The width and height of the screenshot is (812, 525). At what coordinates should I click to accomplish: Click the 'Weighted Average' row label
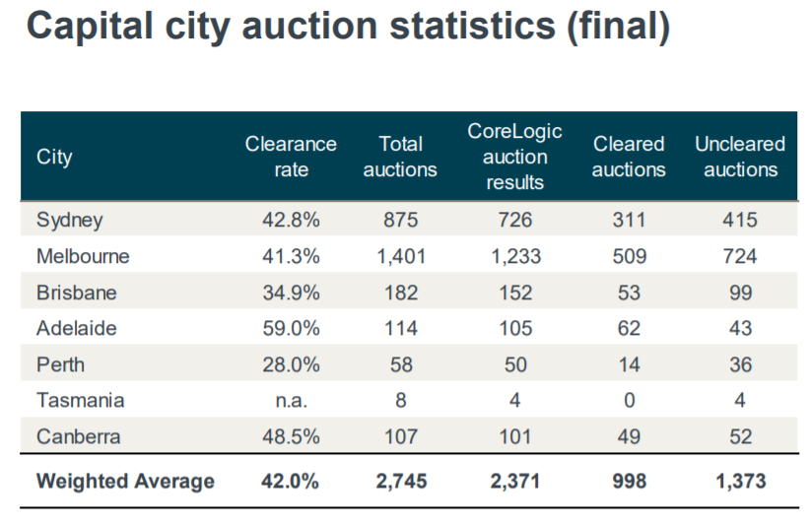(125, 482)
